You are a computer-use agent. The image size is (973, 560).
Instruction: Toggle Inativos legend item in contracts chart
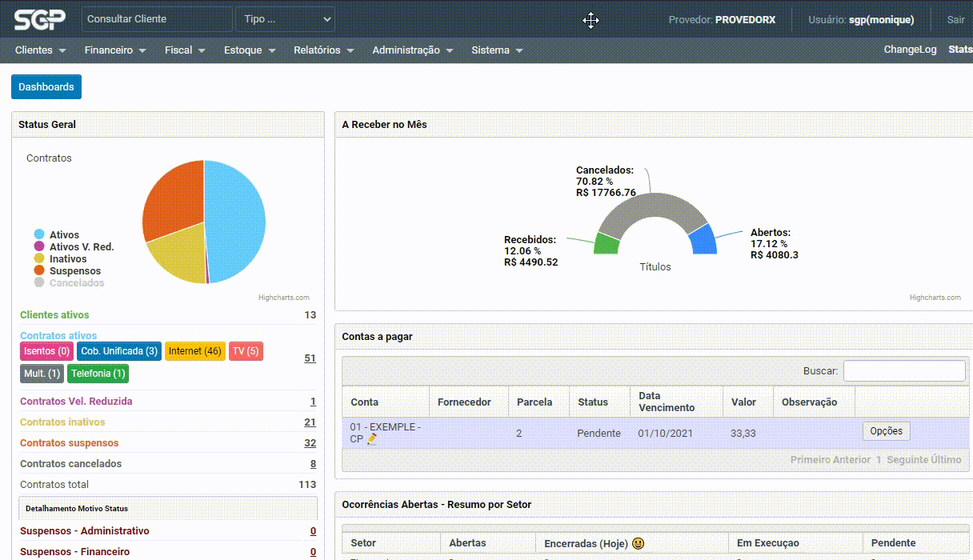coord(67,259)
